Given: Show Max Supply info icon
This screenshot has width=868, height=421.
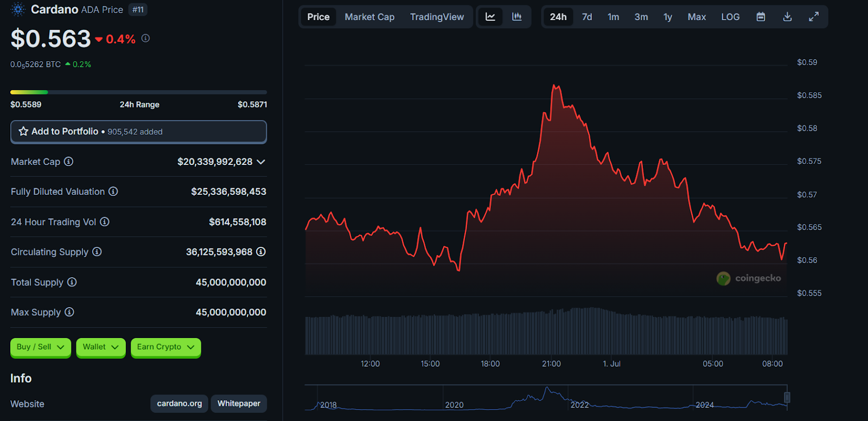Looking at the screenshot, I should point(69,311).
